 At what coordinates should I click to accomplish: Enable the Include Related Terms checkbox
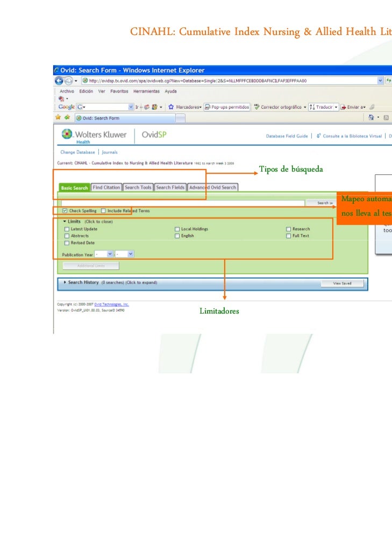coord(103,211)
